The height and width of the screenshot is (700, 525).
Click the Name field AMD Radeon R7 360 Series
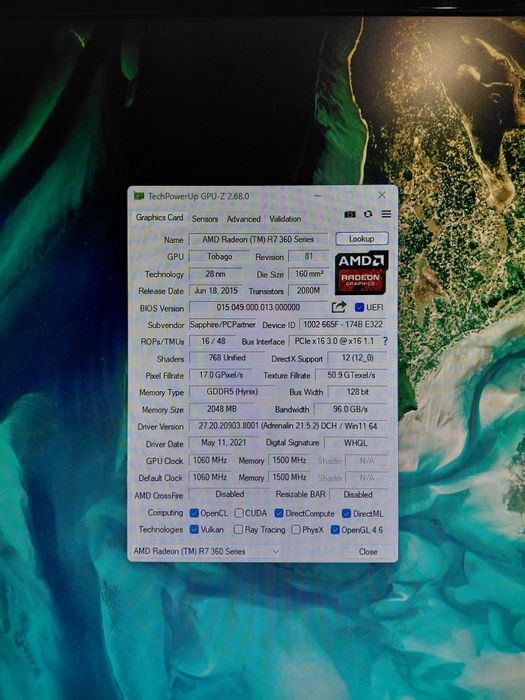coord(258,239)
